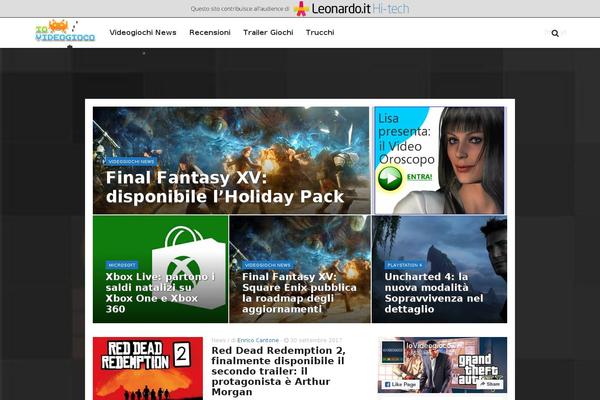Click Facebook Share button
Viewport: 600px width, 400px height.
coord(490,384)
